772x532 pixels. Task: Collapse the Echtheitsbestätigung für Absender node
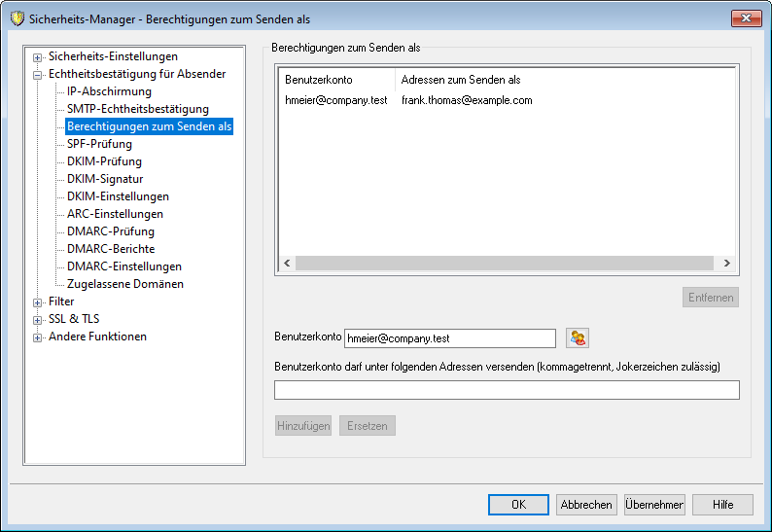pyautogui.click(x=38, y=74)
